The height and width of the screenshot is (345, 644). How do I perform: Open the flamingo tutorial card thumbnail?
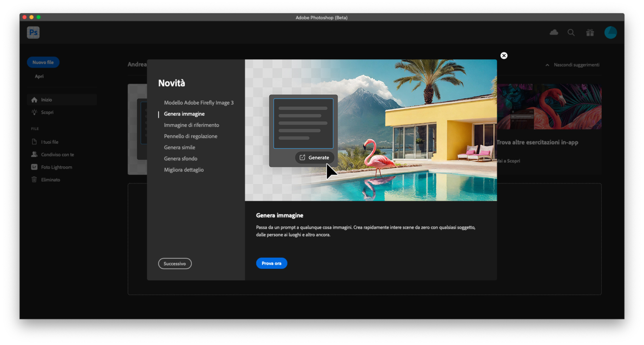549,106
